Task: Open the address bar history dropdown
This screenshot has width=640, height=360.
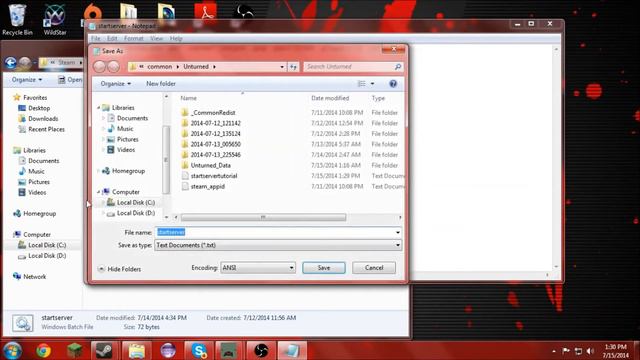Action: 282,67
